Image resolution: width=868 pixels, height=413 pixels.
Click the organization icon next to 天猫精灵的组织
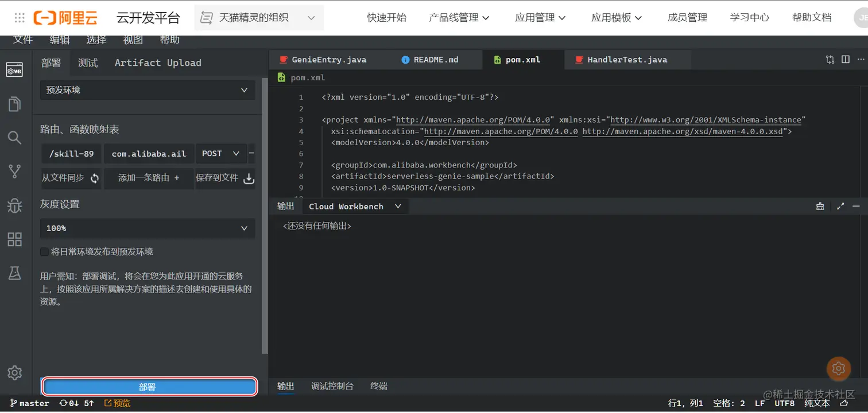(206, 18)
